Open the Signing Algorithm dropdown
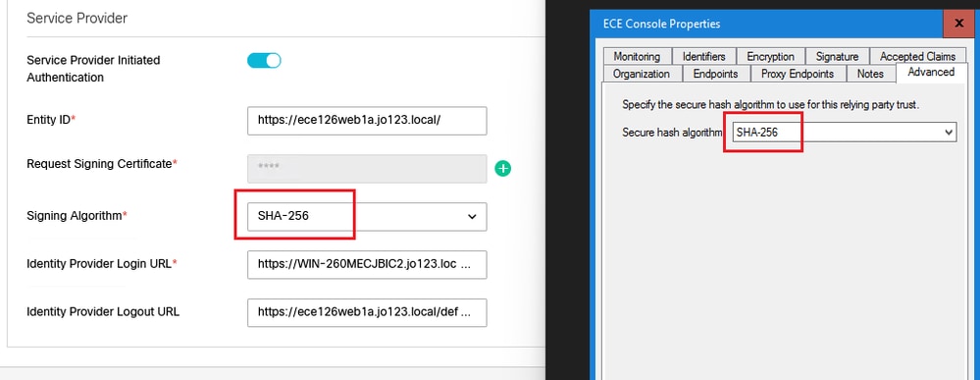This screenshot has width=980, height=380. [x=367, y=217]
